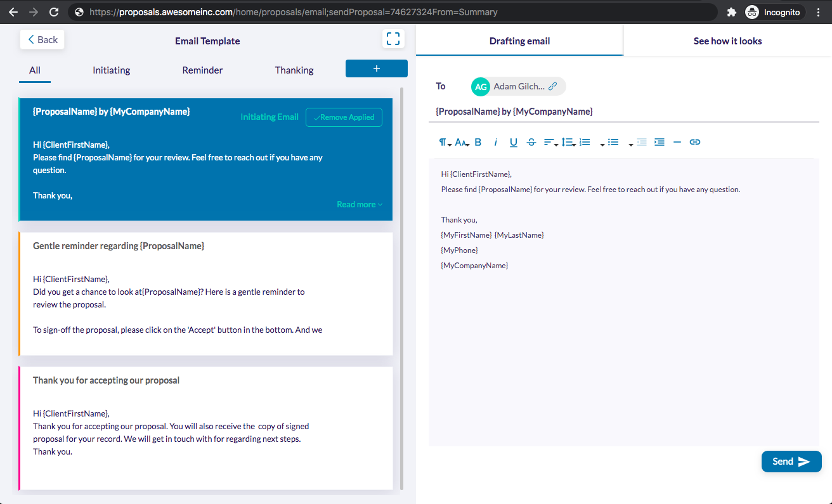The image size is (832, 504).
Task: Toggle underline formatting
Action: [x=514, y=142]
